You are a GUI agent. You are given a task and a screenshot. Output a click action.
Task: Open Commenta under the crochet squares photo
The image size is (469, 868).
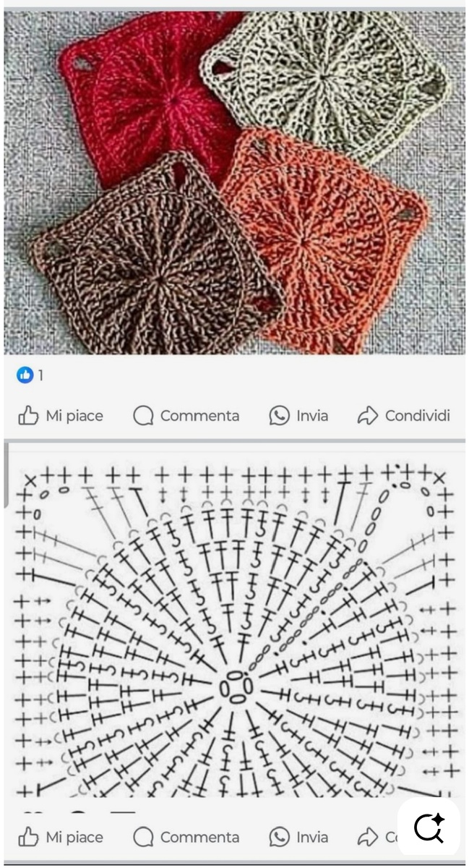[x=186, y=415]
